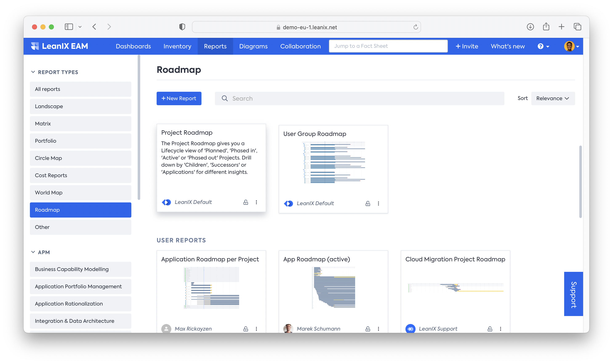Click the Safari share icon
This screenshot has height=364, width=613.
coord(546,27)
